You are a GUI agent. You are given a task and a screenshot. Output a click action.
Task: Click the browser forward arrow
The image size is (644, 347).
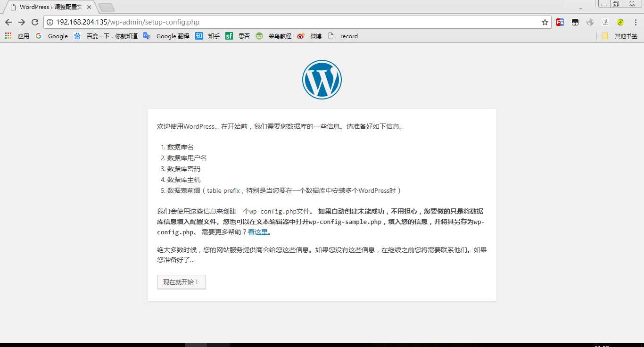point(21,22)
